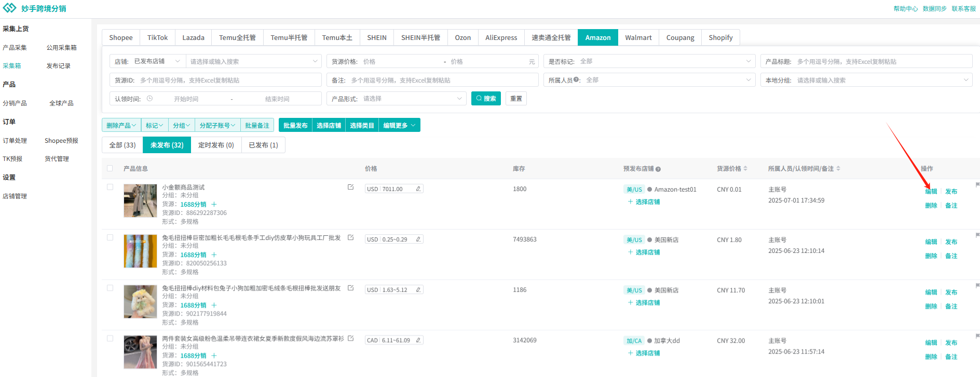
Task: Click clock icon in 认领时间 field
Action: (149, 99)
